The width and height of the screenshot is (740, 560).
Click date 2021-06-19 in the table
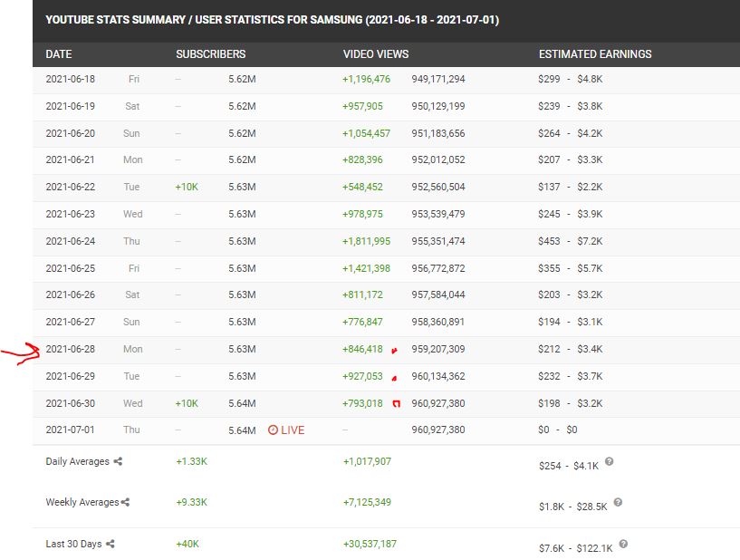[x=71, y=106]
